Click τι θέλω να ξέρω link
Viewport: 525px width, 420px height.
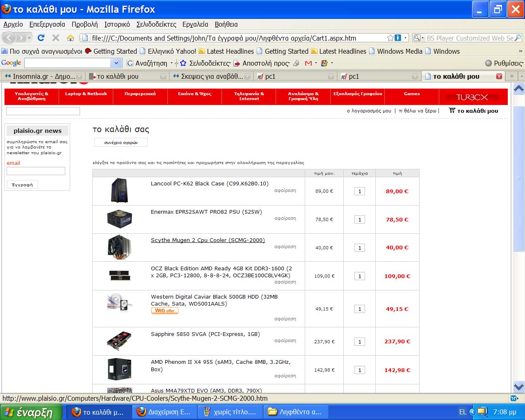[418, 111]
